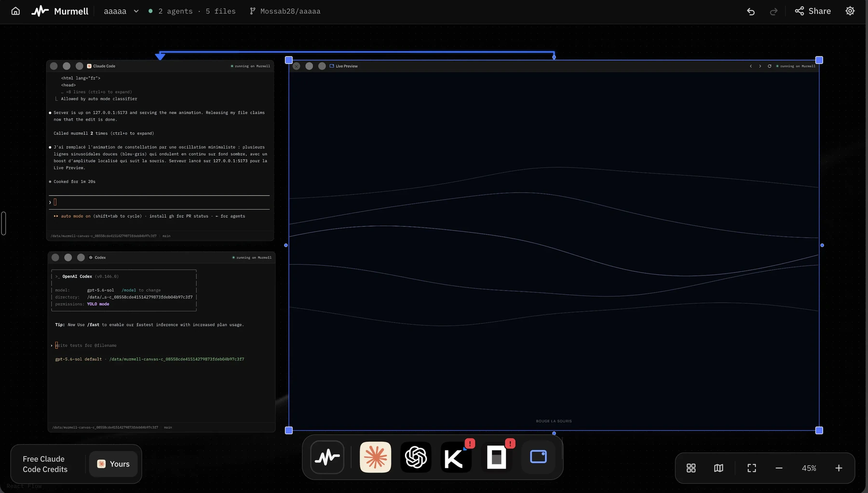Open settings with the gear icon
Image resolution: width=868 pixels, height=493 pixels.
point(850,11)
